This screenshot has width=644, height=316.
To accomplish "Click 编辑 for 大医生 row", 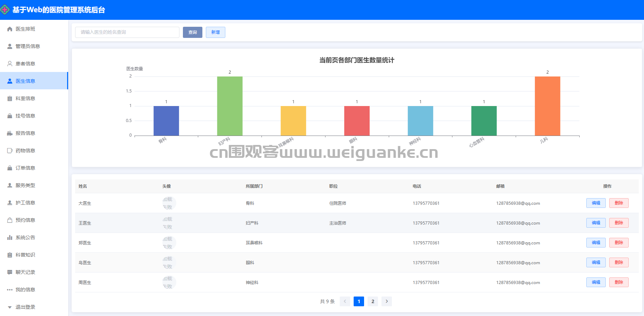I will (596, 203).
